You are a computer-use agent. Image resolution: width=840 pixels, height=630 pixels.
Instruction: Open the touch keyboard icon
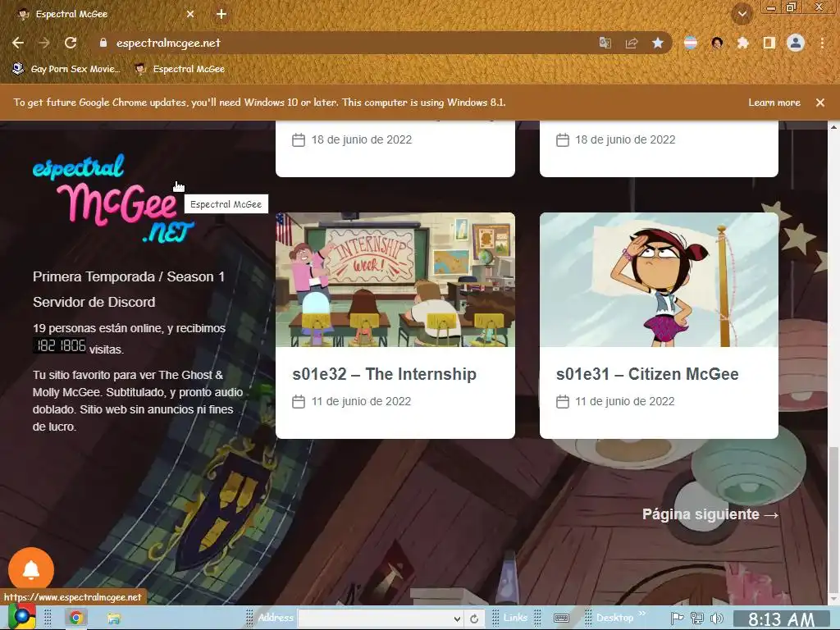tap(561, 619)
